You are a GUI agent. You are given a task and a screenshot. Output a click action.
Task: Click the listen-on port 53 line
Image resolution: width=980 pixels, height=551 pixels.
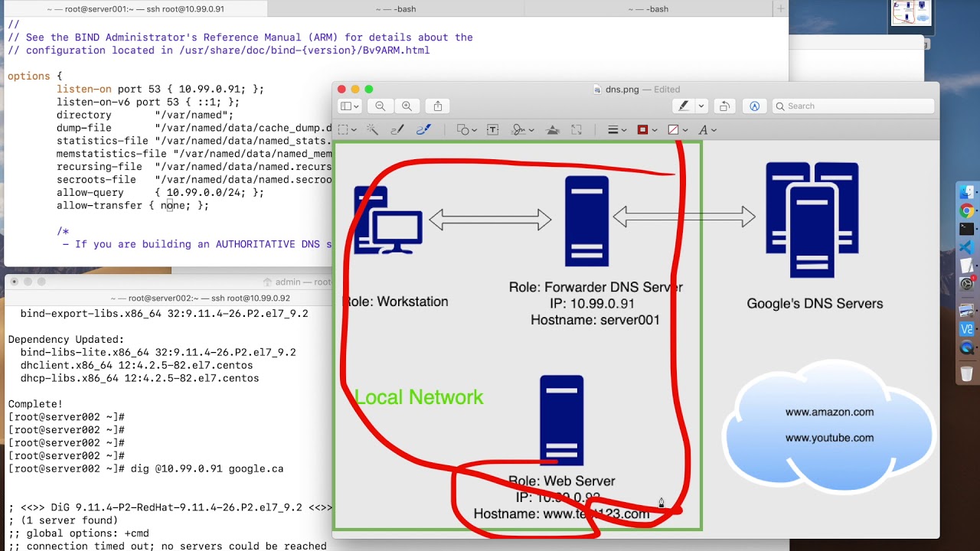point(160,89)
